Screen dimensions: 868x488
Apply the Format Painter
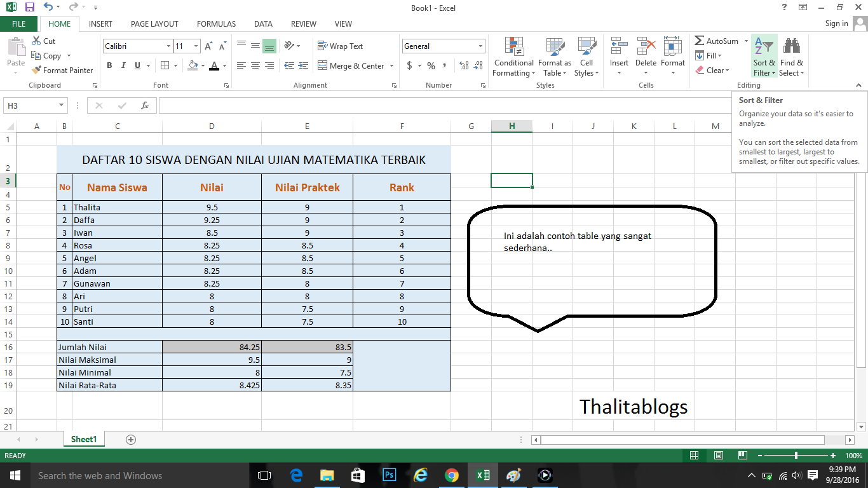(62, 70)
